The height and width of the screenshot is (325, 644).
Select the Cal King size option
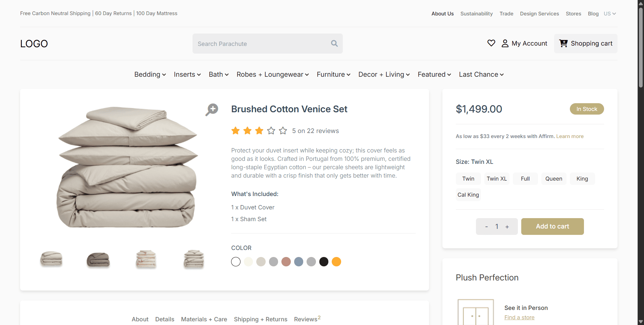coord(468,195)
